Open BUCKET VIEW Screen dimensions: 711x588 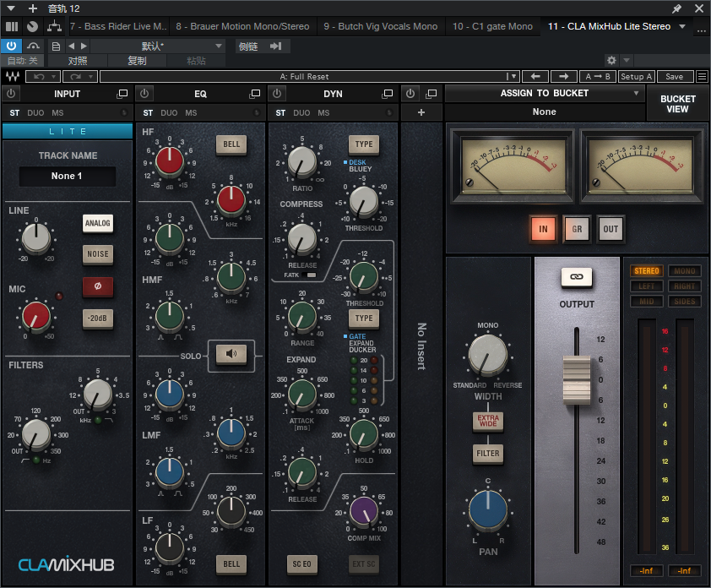677,104
